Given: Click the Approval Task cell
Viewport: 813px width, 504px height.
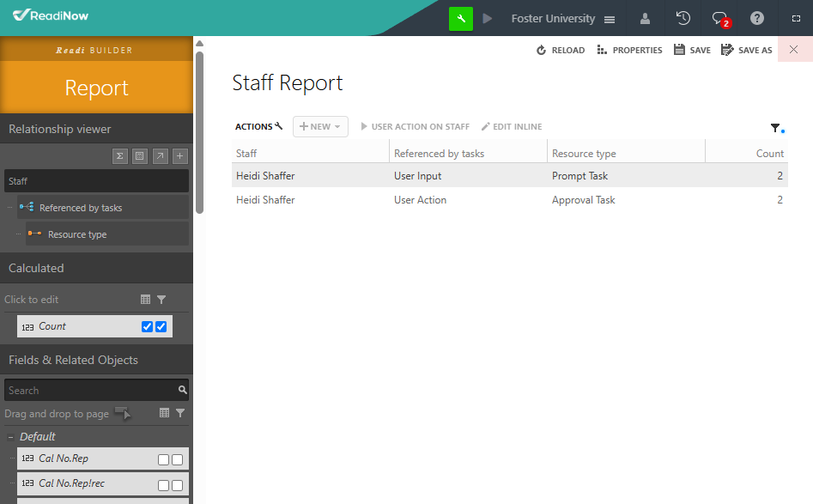Looking at the screenshot, I should (x=583, y=200).
